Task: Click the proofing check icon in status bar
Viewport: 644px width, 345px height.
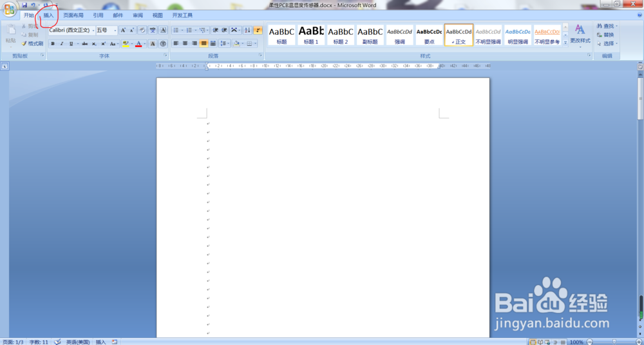Action: click(x=58, y=342)
